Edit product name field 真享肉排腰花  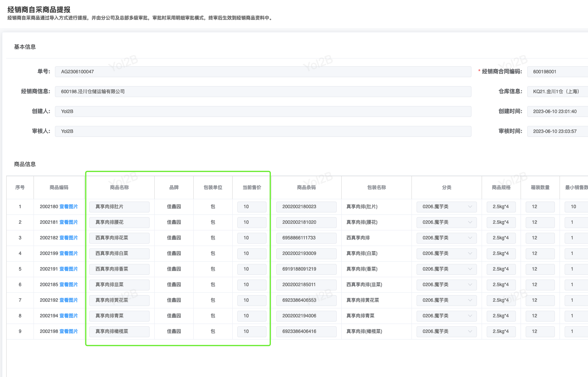click(119, 222)
